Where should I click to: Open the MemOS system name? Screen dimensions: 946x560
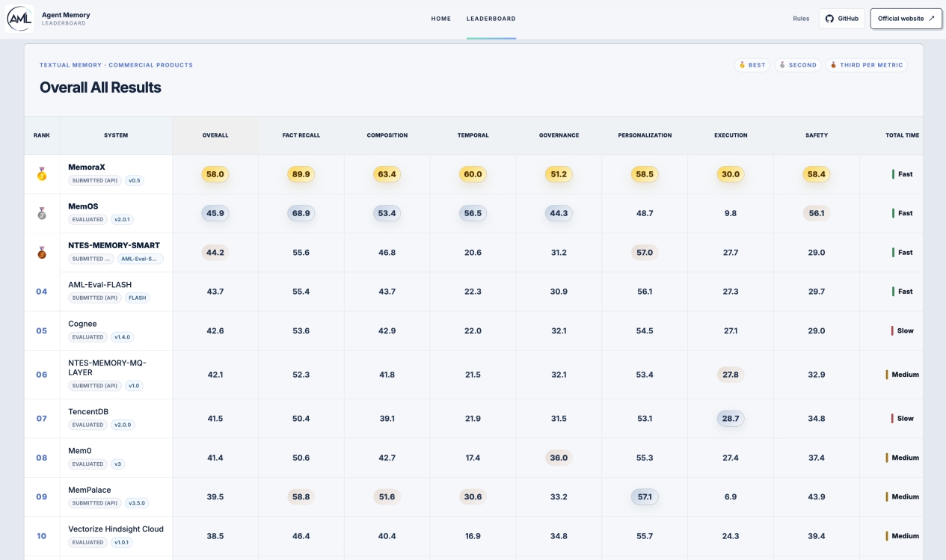83,206
